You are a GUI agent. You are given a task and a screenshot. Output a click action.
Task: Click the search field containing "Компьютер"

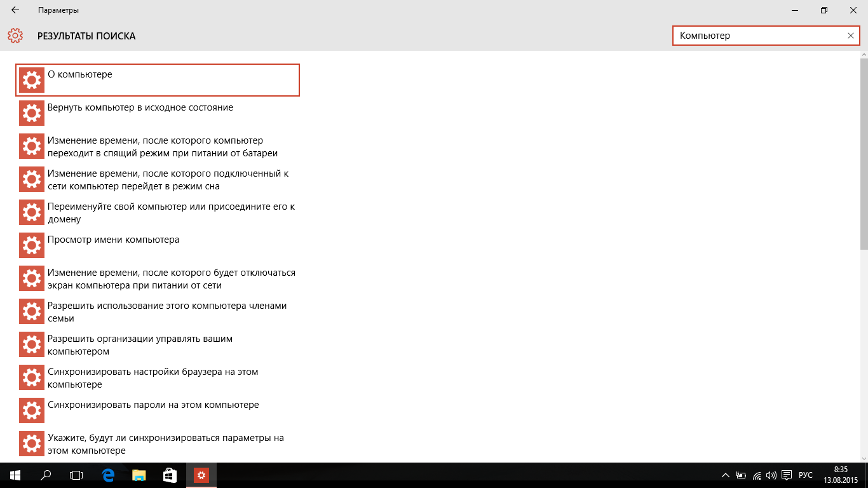766,36
